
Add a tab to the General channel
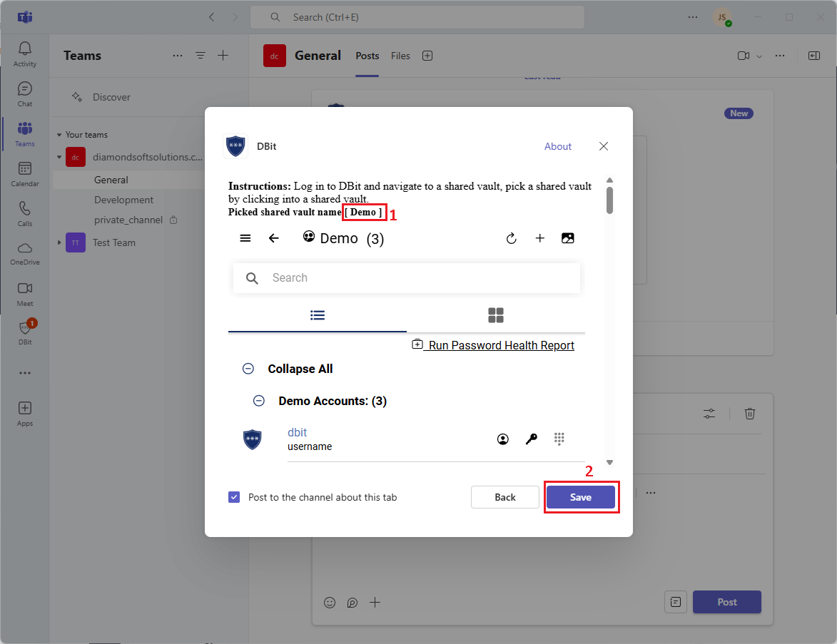427,56
